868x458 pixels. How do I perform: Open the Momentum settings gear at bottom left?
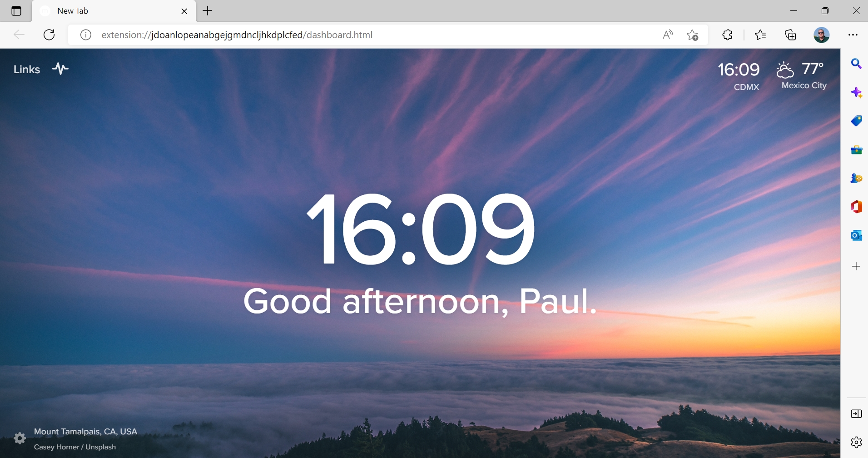click(x=20, y=438)
